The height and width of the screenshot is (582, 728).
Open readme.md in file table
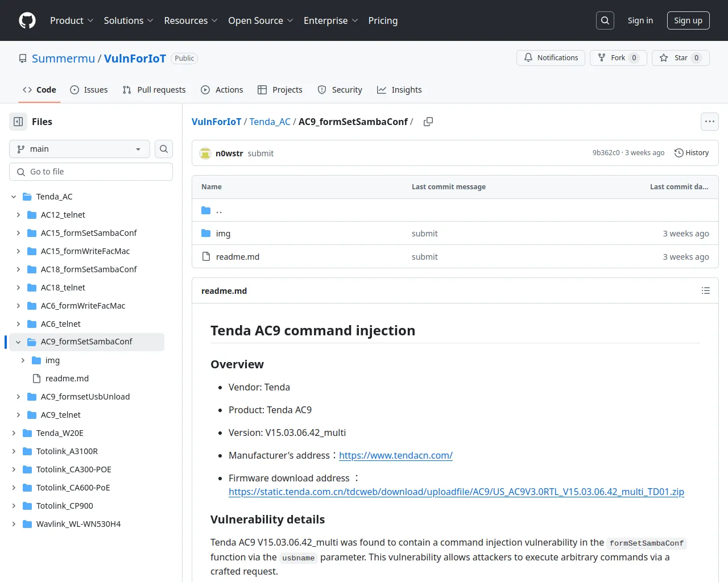click(238, 257)
